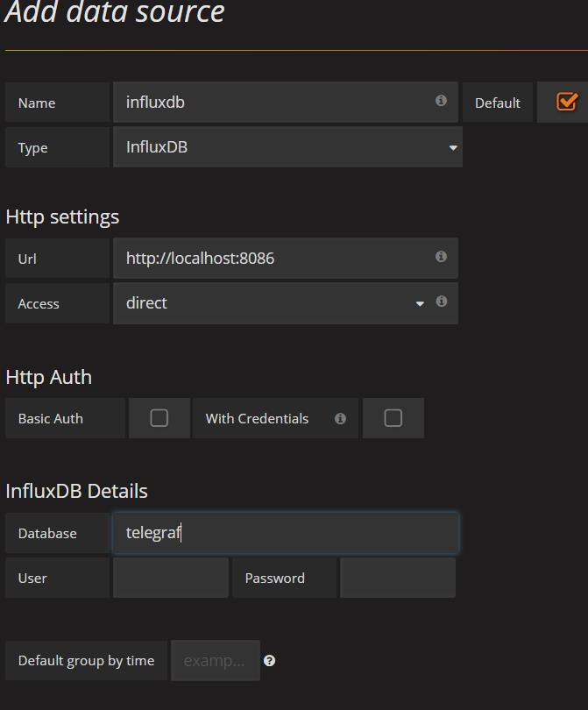Click the Database field containing telegraf
This screenshot has width=588, height=710.
[286, 533]
